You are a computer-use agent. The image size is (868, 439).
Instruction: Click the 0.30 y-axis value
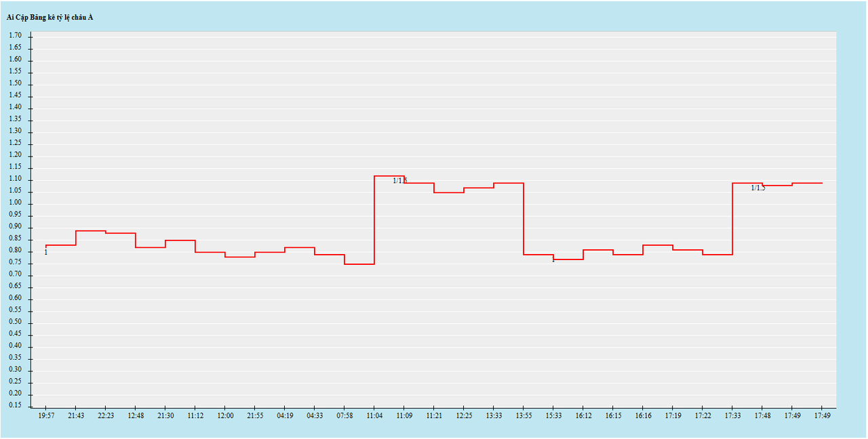pos(16,370)
